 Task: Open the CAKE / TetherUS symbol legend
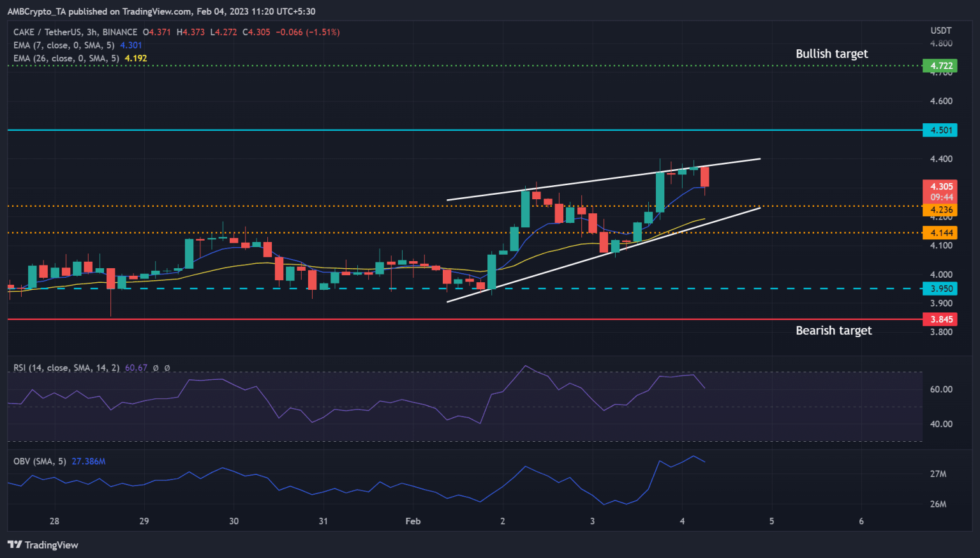click(75, 32)
